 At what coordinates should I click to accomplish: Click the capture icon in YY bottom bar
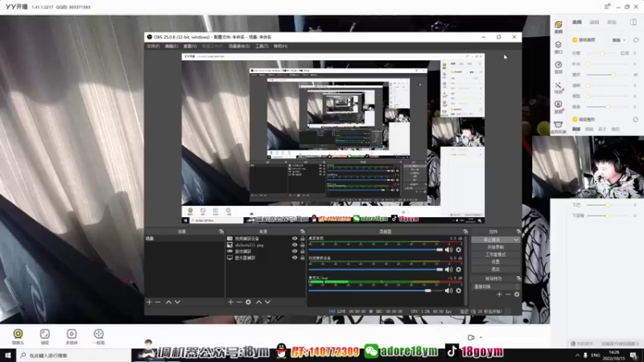click(45, 335)
